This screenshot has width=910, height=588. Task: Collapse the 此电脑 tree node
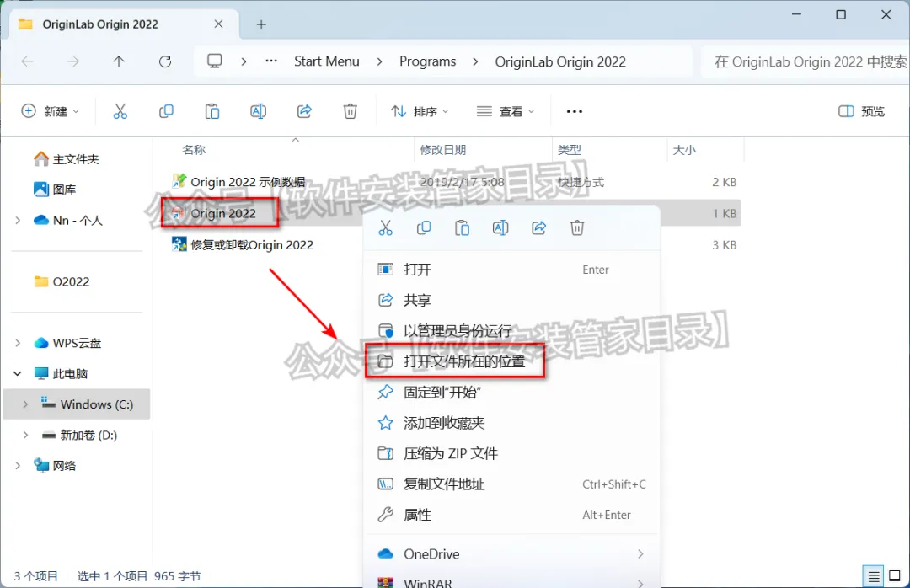click(x=18, y=373)
